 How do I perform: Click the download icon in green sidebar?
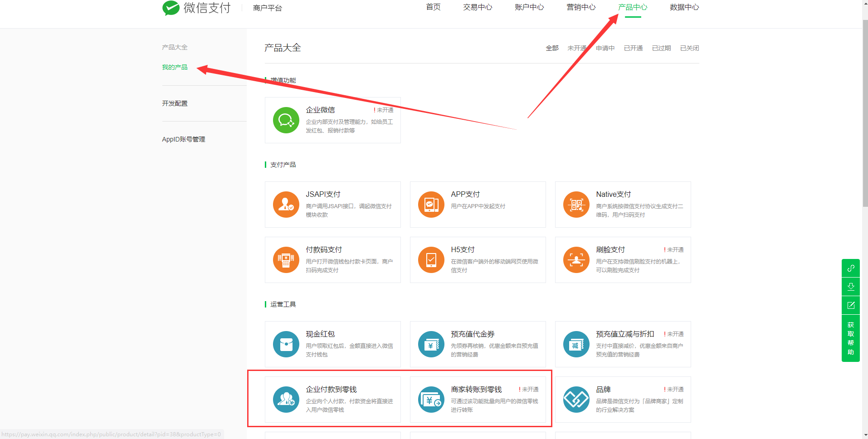point(851,287)
